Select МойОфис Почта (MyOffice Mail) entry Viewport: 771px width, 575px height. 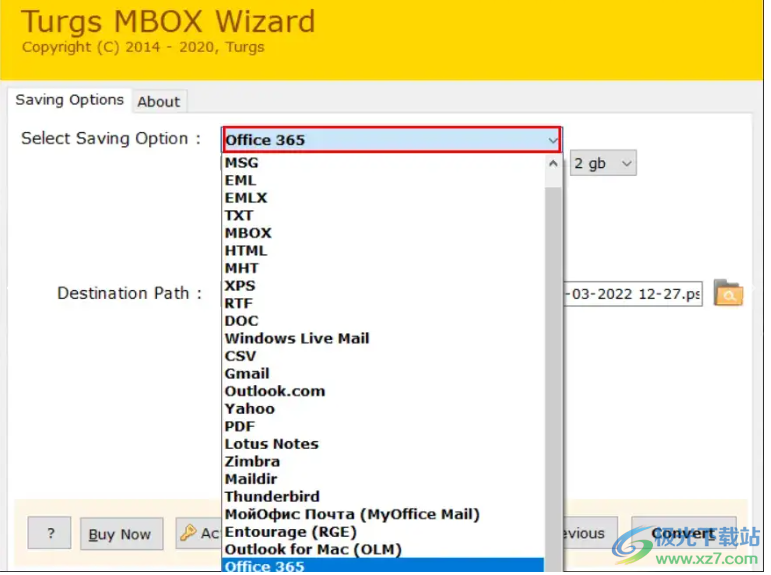pyautogui.click(x=384, y=514)
